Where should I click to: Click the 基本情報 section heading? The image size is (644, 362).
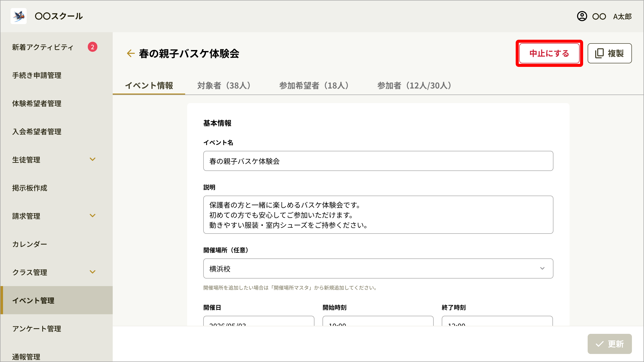tap(217, 123)
